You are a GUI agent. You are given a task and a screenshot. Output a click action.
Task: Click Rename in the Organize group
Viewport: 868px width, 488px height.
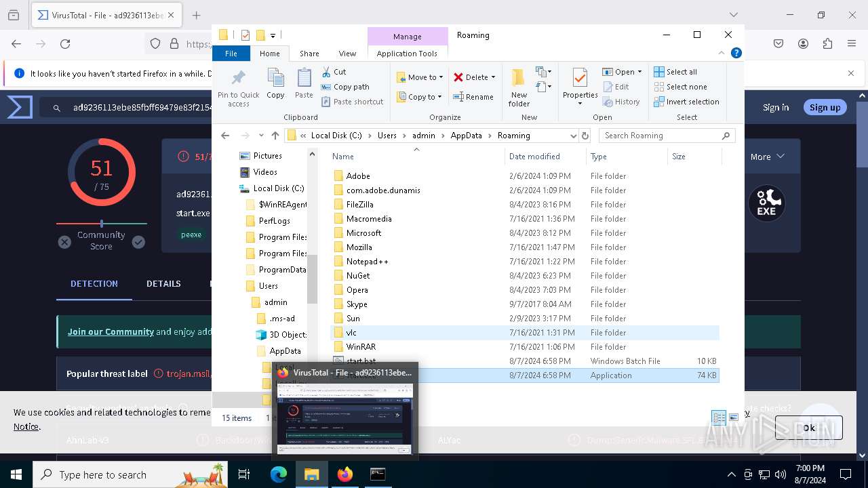[473, 97]
